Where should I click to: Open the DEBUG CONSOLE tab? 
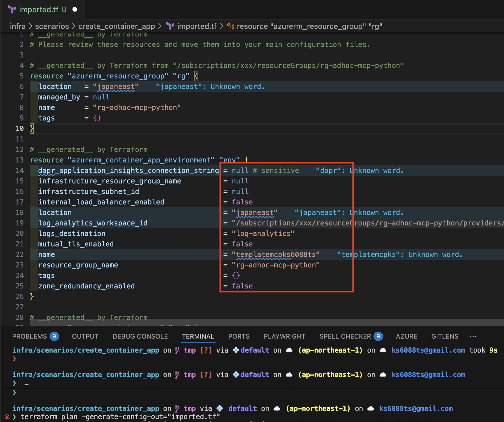tap(140, 336)
